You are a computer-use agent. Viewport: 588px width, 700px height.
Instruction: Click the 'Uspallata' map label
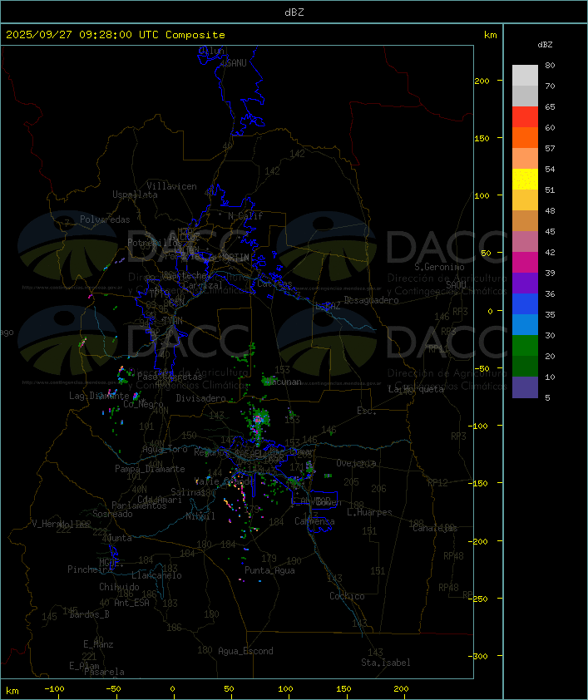pyautogui.click(x=135, y=195)
